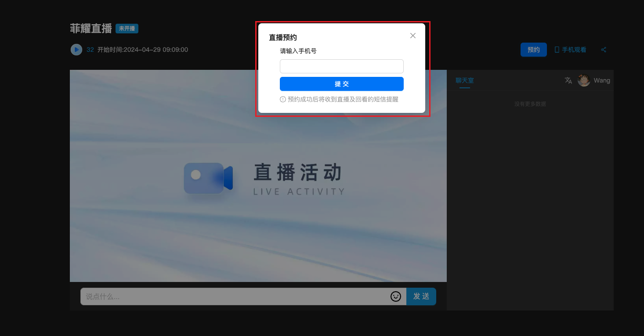Open the emoji picker smiley icon
Screen dimensions: 644x336
pyautogui.click(x=396, y=296)
